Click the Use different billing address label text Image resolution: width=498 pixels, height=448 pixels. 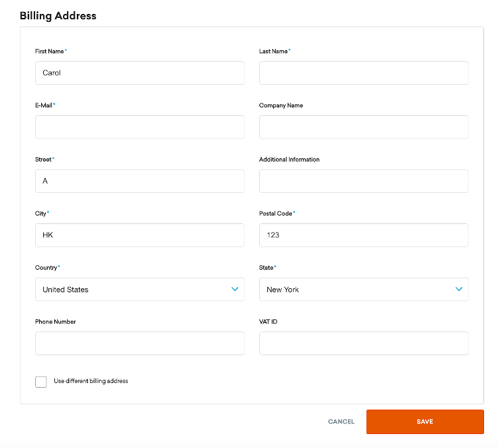coord(91,381)
